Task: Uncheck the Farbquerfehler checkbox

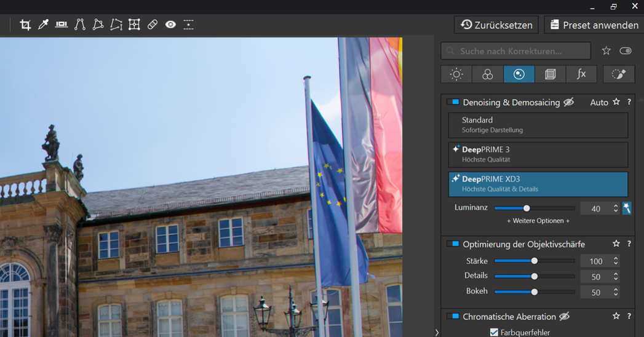Action: click(494, 333)
